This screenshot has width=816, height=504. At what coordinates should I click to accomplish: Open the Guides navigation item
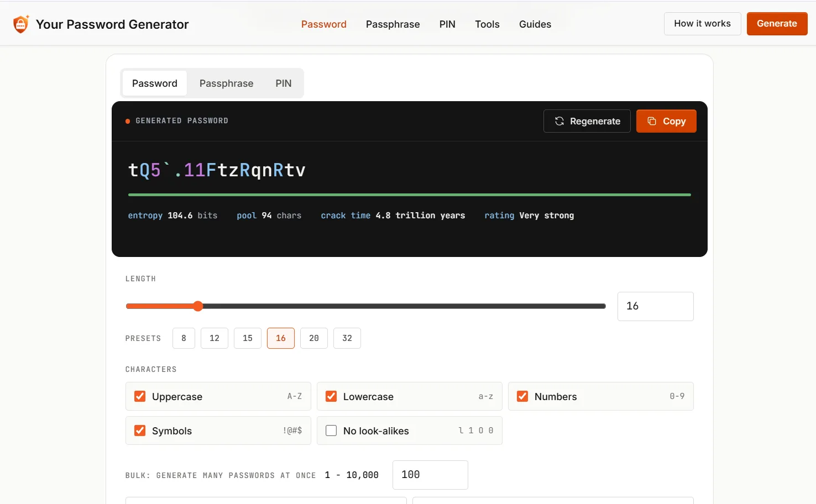tap(535, 24)
